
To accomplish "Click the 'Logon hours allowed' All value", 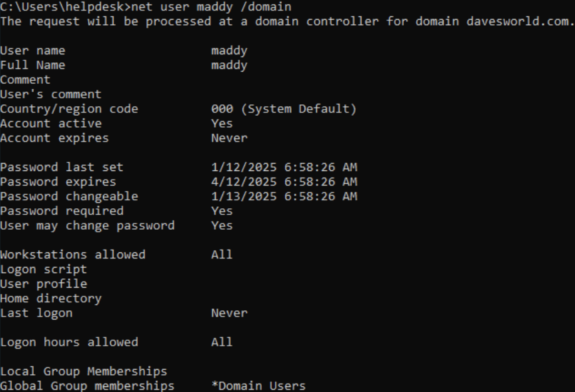I will pyautogui.click(x=222, y=342).
